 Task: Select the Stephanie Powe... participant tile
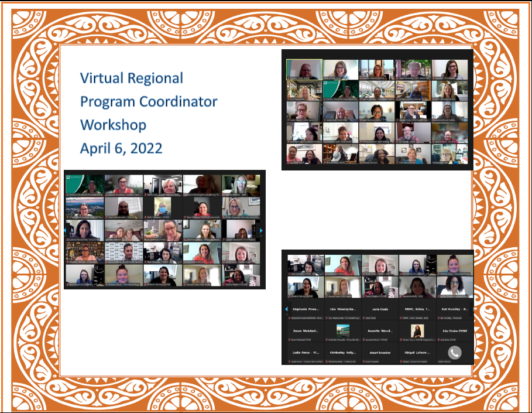[306, 309]
